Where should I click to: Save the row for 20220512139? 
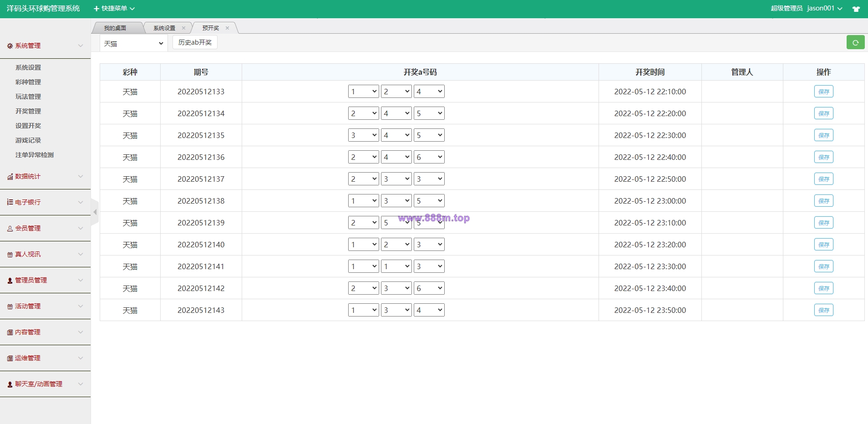pos(823,223)
